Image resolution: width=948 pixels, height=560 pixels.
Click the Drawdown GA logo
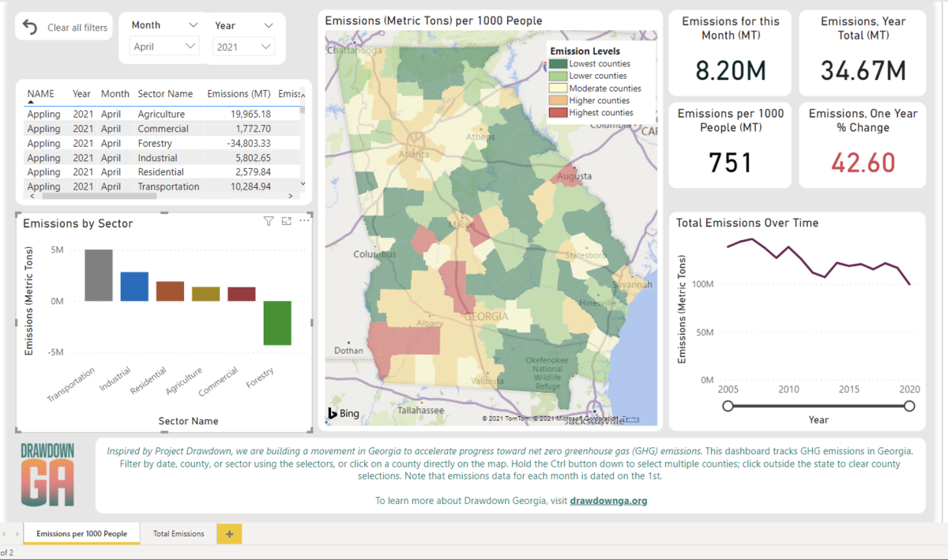click(47, 474)
